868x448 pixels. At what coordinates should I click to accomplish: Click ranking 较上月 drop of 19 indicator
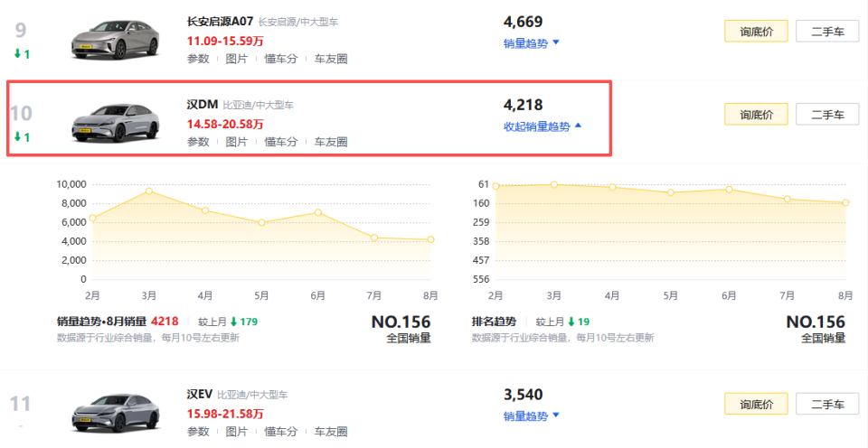coord(579,322)
